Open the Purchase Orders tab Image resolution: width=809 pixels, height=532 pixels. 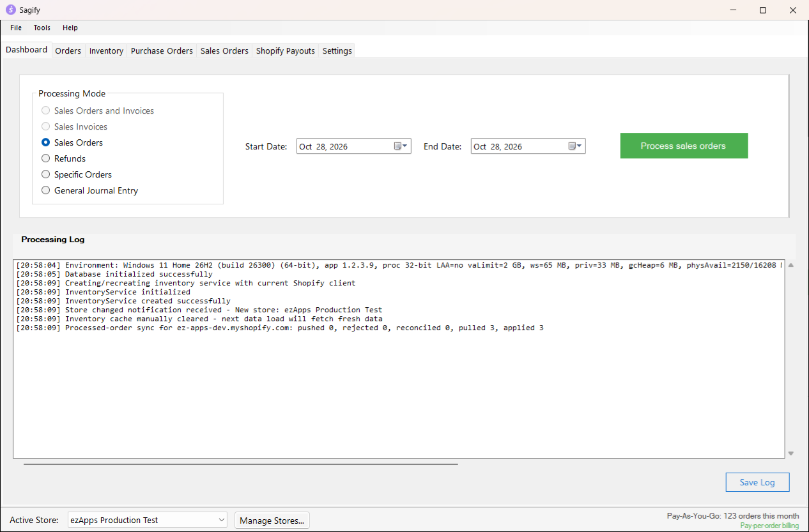click(162, 50)
